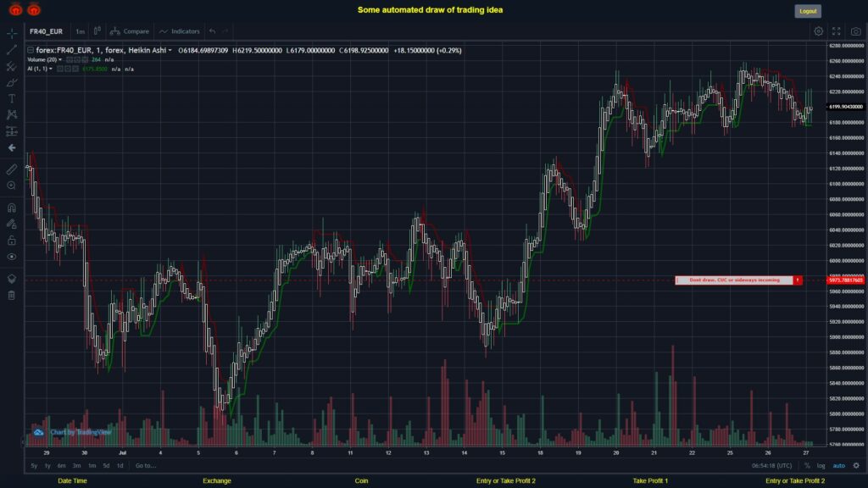Open price scale settings gear at bottom
Screen dimensions: 868x488
pos(856,466)
